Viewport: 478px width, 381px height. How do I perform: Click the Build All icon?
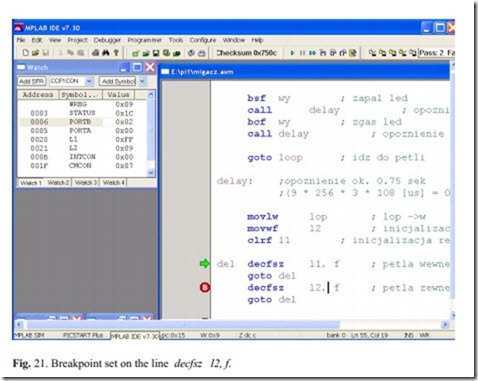202,53
